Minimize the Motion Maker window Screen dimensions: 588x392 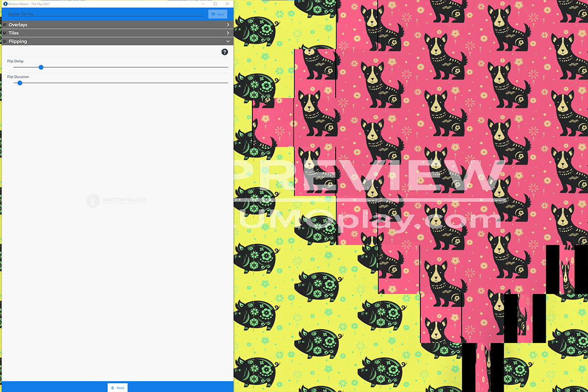203,4
